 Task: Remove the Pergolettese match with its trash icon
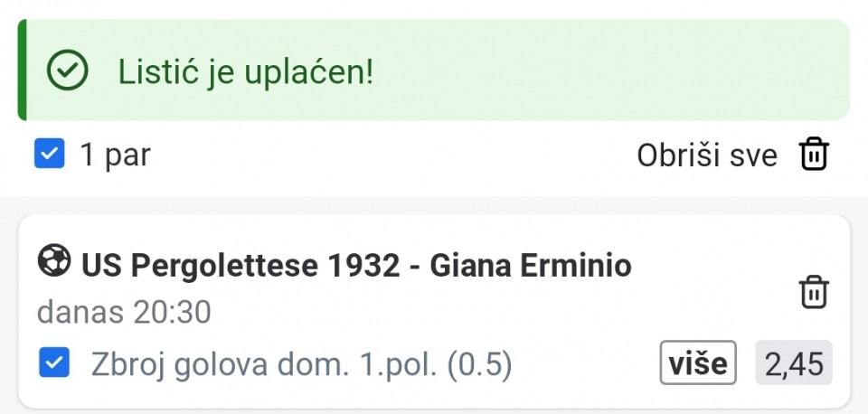tap(814, 293)
